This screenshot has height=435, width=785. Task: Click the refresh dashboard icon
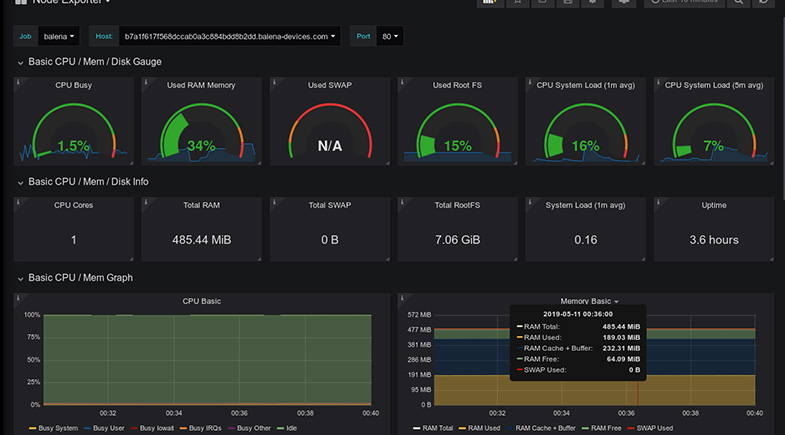pos(765,3)
